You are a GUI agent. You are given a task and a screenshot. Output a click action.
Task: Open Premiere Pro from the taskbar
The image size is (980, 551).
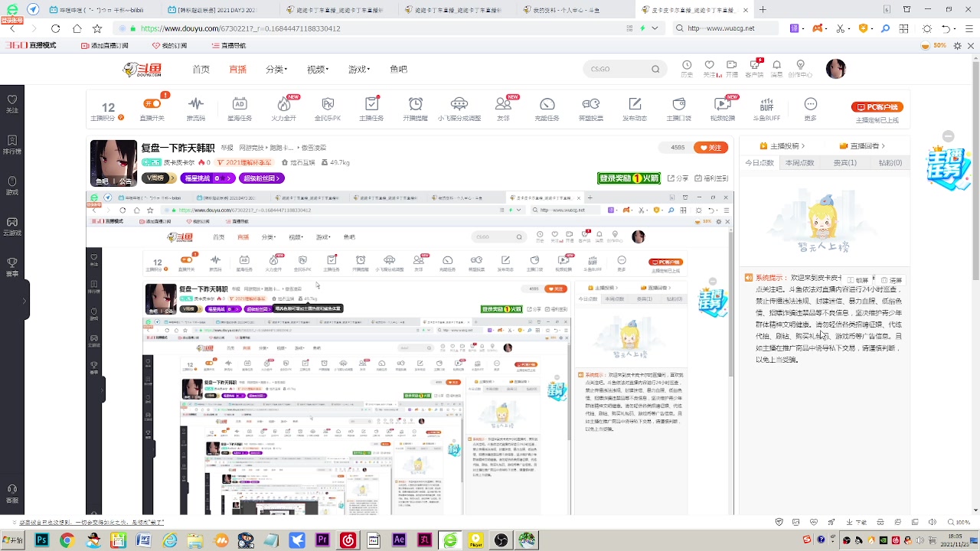point(322,540)
